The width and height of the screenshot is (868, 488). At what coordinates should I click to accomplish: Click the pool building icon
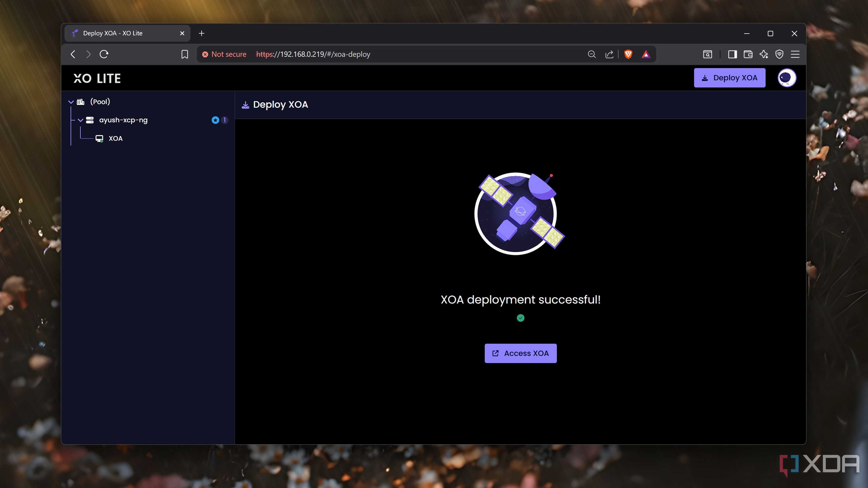click(x=80, y=102)
